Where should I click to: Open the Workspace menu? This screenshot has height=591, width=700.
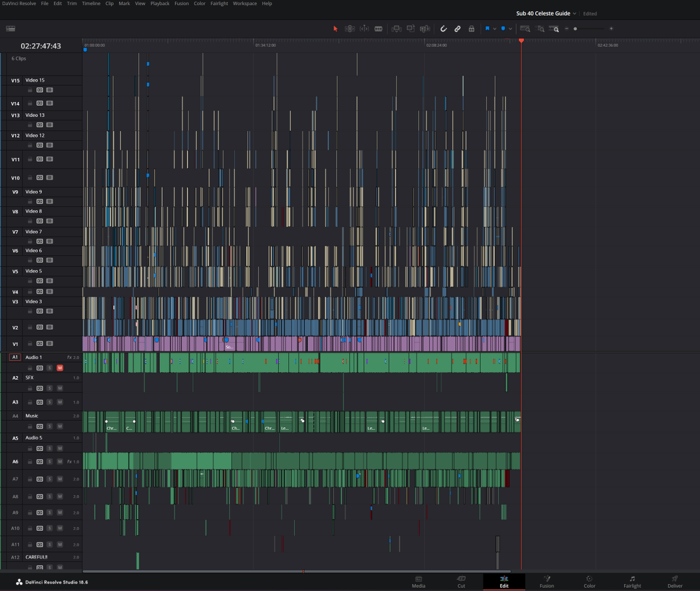click(245, 4)
